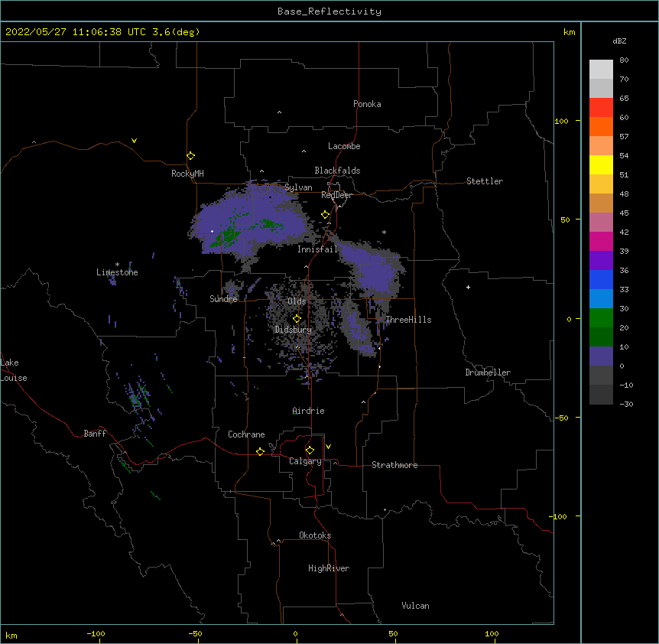The image size is (659, 644).
Task: Pick the light blue 30-33 dBZ swatch
Action: click(x=601, y=299)
